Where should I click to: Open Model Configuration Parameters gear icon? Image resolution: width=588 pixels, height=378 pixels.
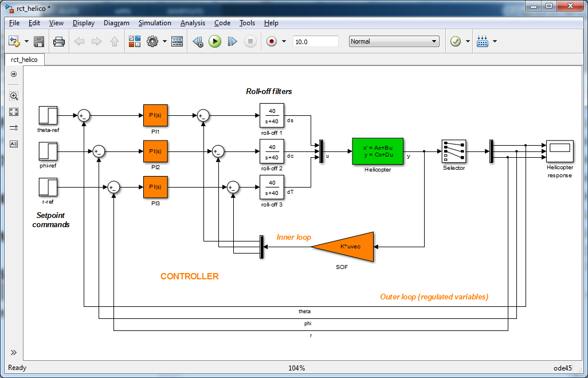(x=152, y=41)
